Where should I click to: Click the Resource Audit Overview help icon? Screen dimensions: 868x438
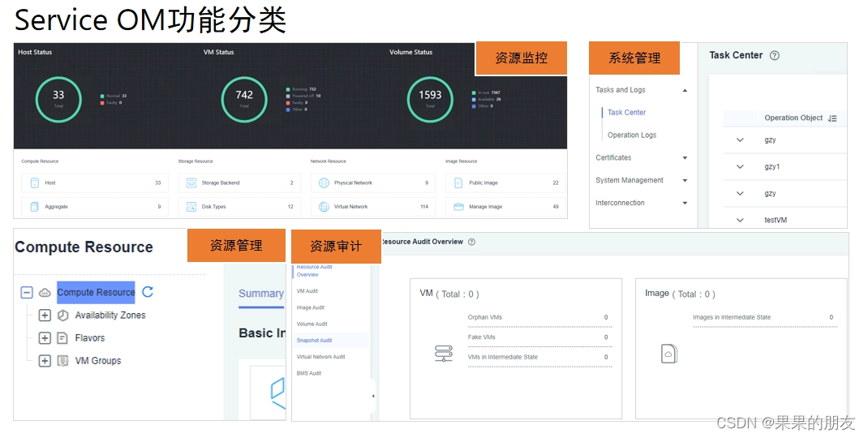click(471, 242)
